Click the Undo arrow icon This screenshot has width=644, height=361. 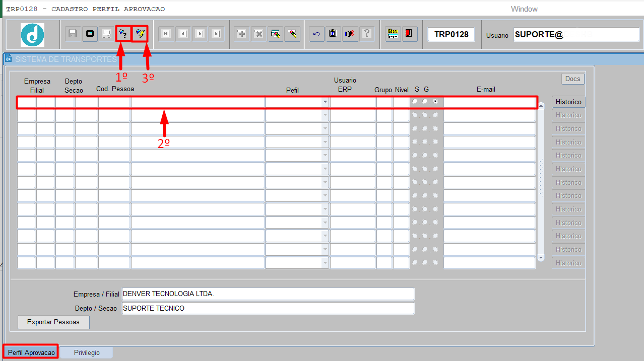pos(316,34)
